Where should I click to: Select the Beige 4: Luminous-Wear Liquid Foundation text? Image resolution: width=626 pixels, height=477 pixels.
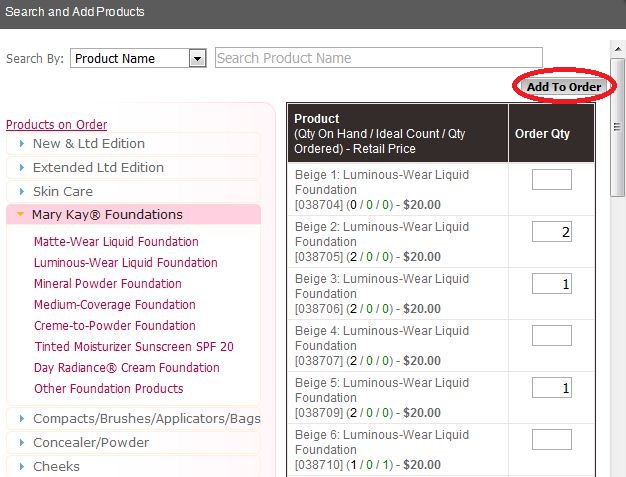pos(382,338)
